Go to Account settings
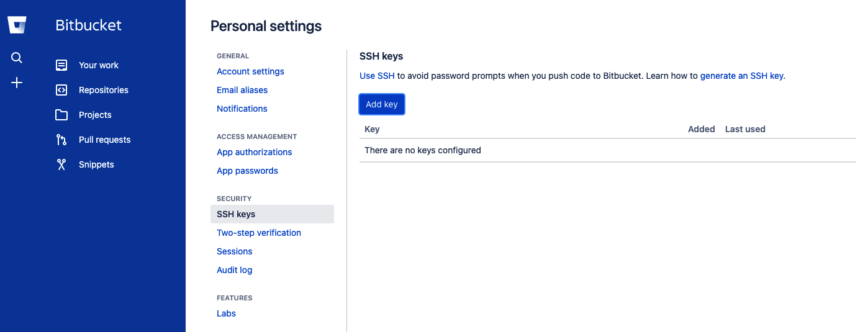Screen dimensions: 868x332 pos(250,71)
